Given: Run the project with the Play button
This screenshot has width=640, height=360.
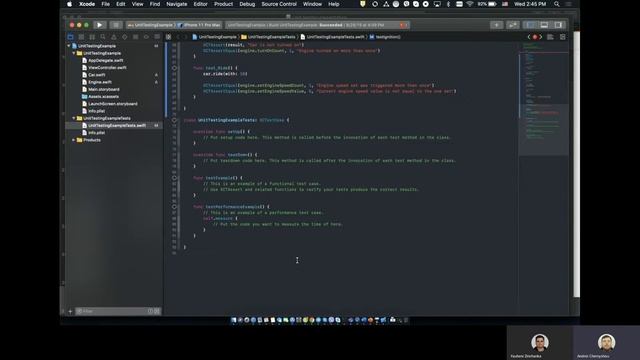Looking at the screenshot, I should [100, 25].
